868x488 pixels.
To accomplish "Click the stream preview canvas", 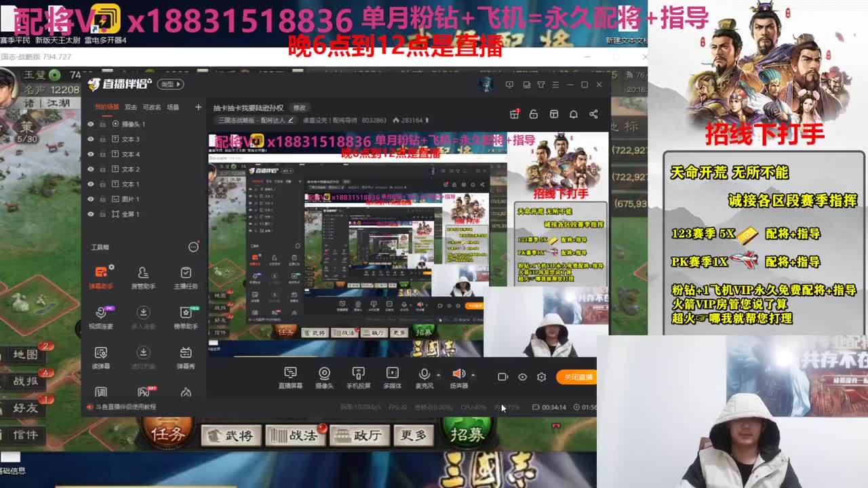I will [x=408, y=244].
